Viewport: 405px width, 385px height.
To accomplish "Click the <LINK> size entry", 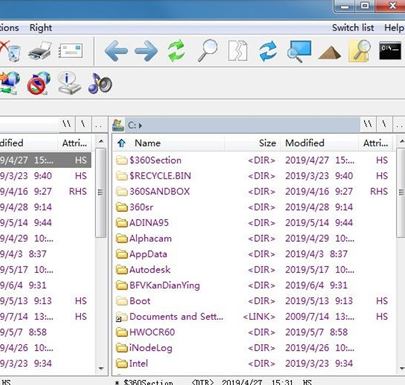I will coord(259,317).
